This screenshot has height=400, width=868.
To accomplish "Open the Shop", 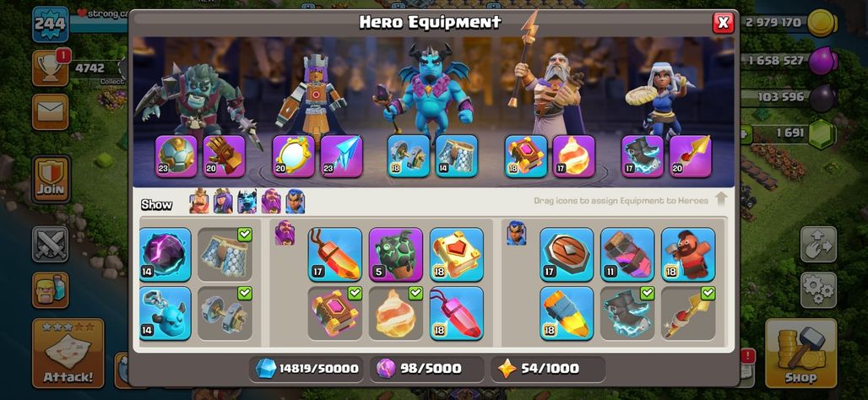I will tap(800, 353).
